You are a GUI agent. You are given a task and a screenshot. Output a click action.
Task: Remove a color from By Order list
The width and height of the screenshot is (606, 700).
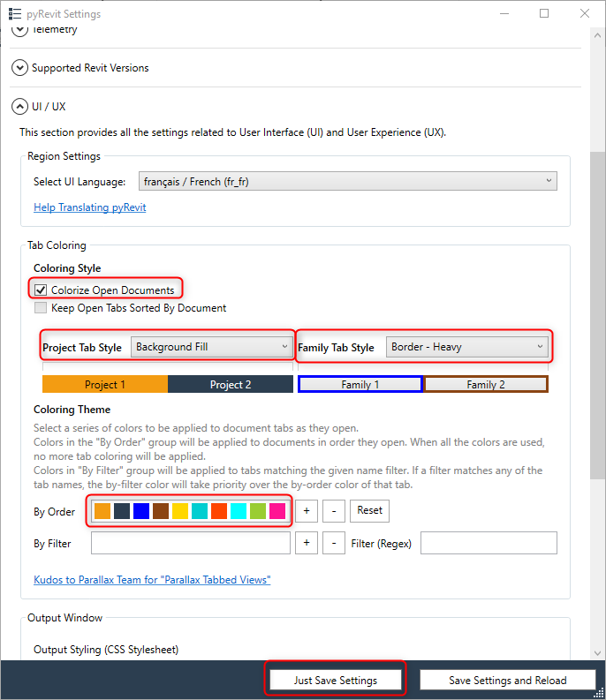click(x=333, y=511)
